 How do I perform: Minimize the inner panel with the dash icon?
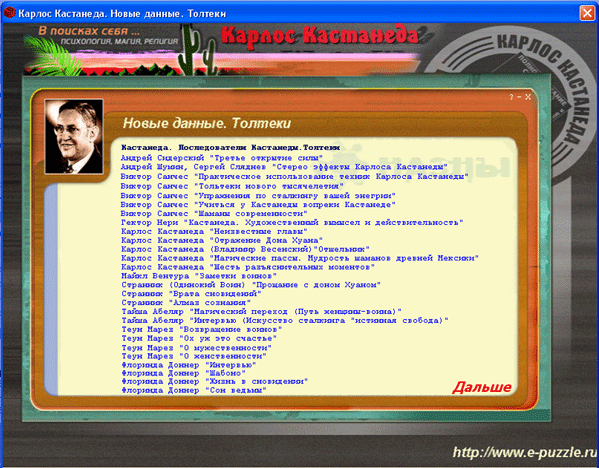(x=519, y=97)
